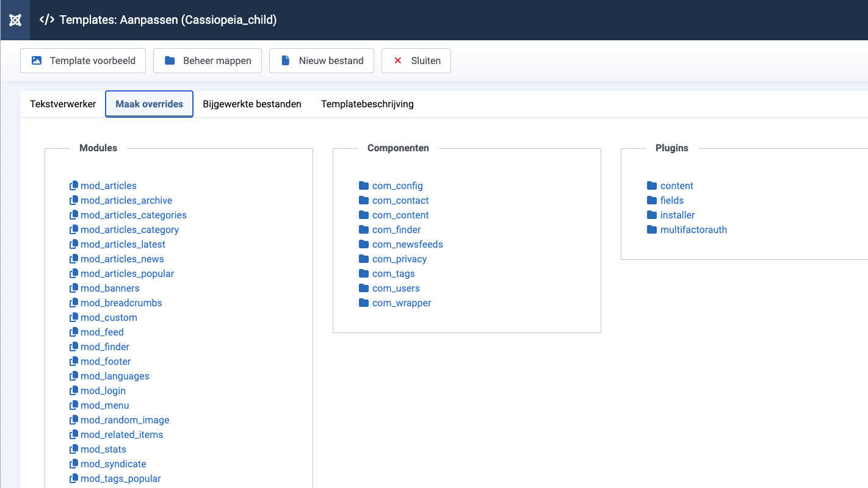Open the mod_tags_popular module link
The width and height of the screenshot is (868, 488).
(120, 478)
